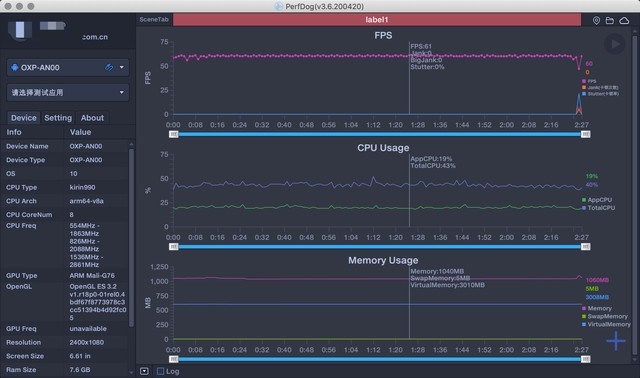The image size is (640, 378).
Task: Select the red label1 scene bar
Action: coord(377,20)
